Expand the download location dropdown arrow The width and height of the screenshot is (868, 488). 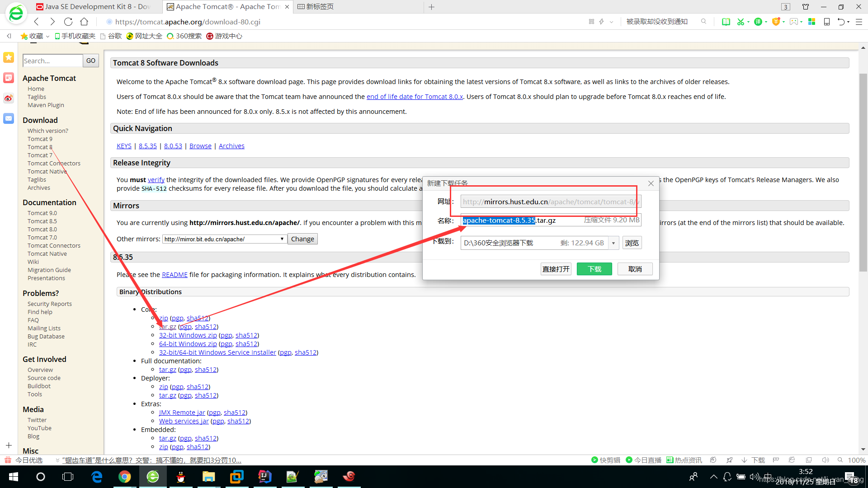613,243
